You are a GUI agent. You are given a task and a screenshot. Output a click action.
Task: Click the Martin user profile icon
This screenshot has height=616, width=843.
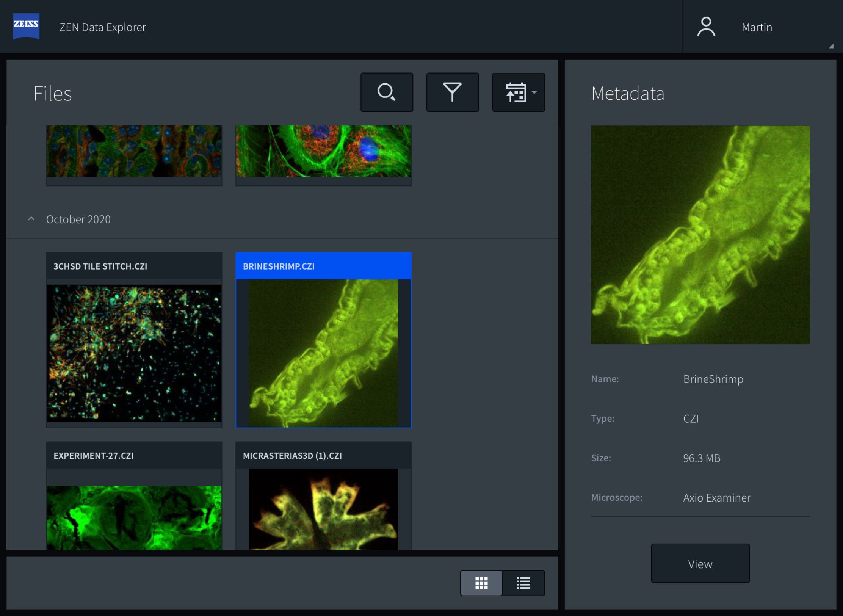[706, 27]
